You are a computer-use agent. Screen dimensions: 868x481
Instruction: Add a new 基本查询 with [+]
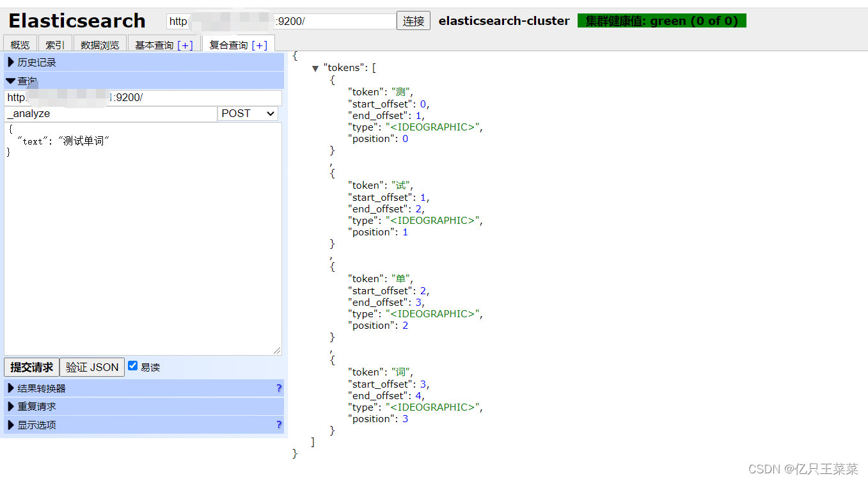(185, 45)
